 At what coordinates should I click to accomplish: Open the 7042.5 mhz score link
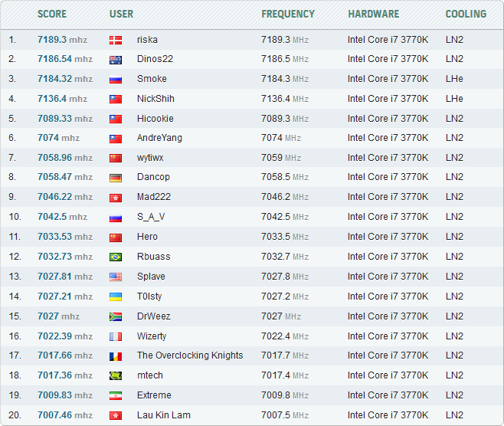coord(62,217)
